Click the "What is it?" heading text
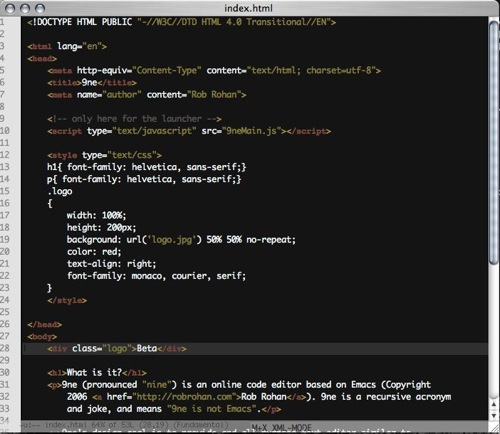Screen dimensions: 500x434 pyautogui.click(x=94, y=372)
